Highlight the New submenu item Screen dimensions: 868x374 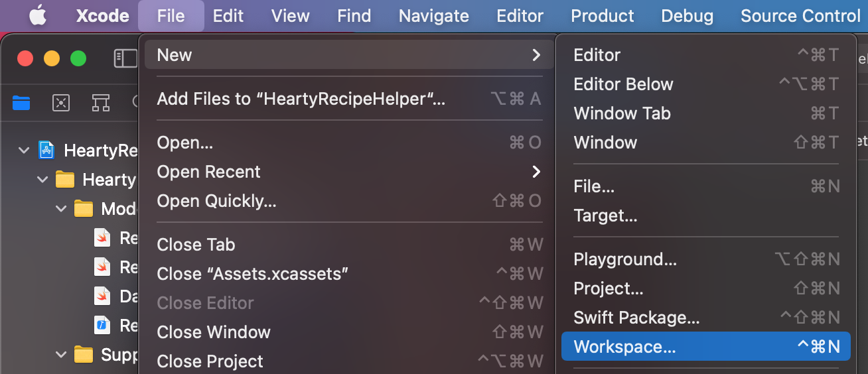(x=349, y=55)
